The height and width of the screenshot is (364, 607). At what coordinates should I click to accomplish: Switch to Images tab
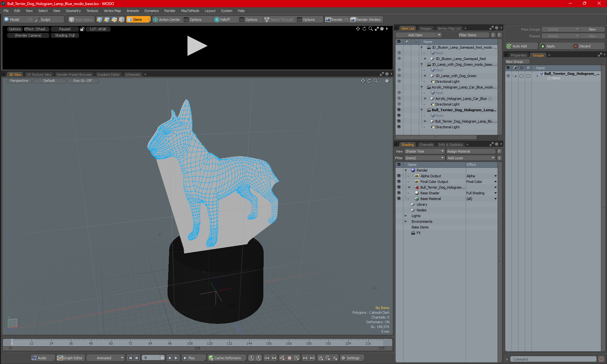(426, 28)
